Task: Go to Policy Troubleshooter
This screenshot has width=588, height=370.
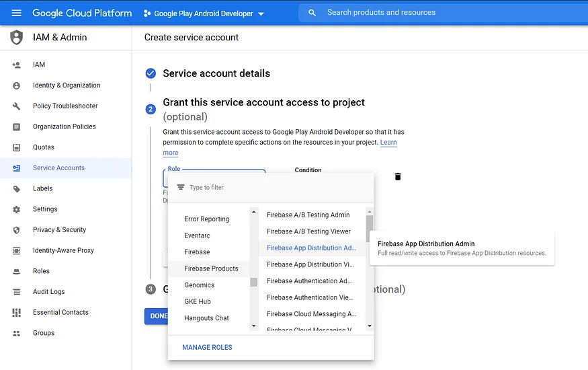Action: 65,106
